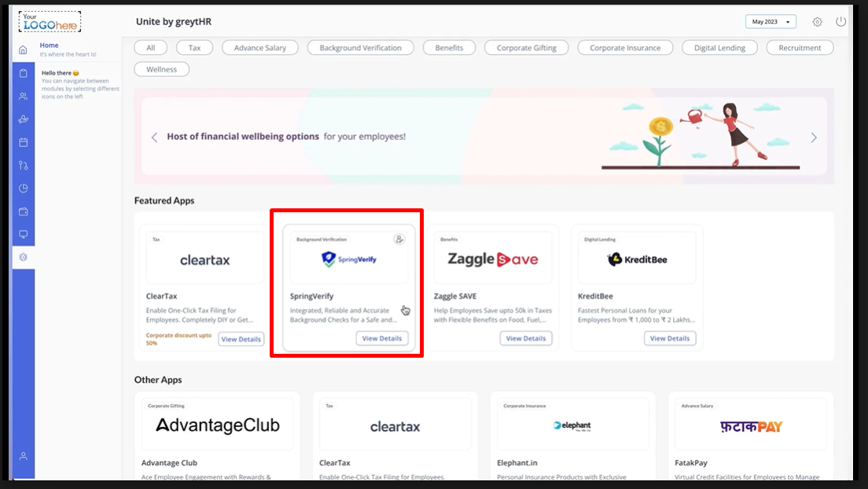
Task: Click the calendar icon in left sidebar
Action: pos(23,142)
